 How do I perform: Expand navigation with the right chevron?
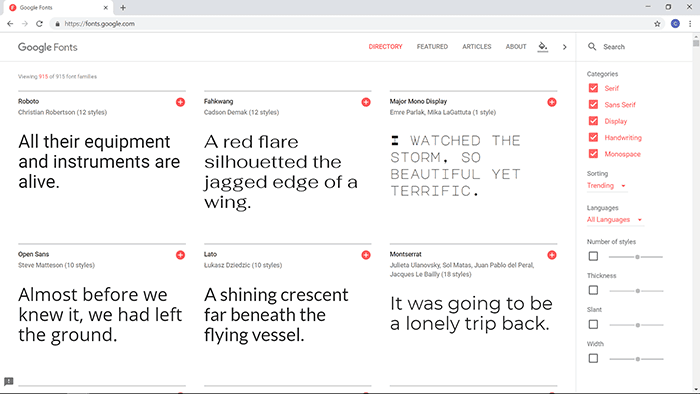tap(565, 47)
